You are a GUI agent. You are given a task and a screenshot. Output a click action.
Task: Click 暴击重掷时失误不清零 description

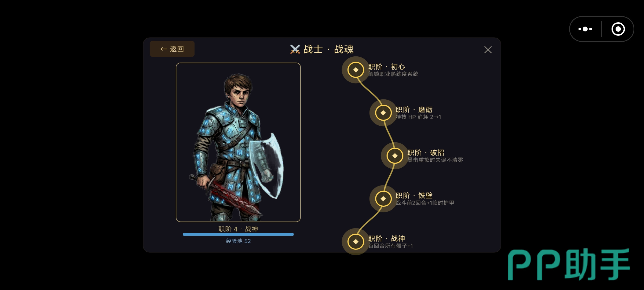[x=435, y=160]
